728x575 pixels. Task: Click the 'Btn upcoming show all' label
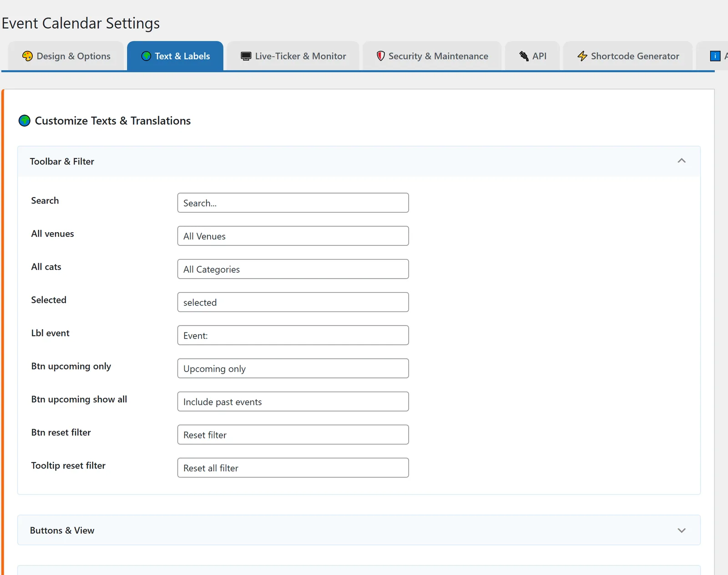coord(79,399)
